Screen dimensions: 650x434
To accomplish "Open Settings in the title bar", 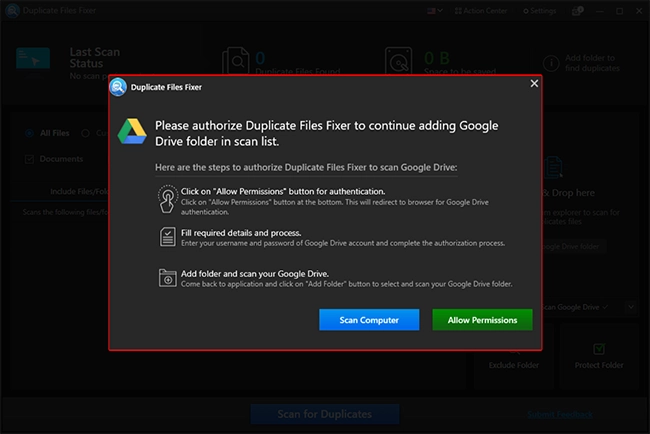I will click(x=539, y=11).
